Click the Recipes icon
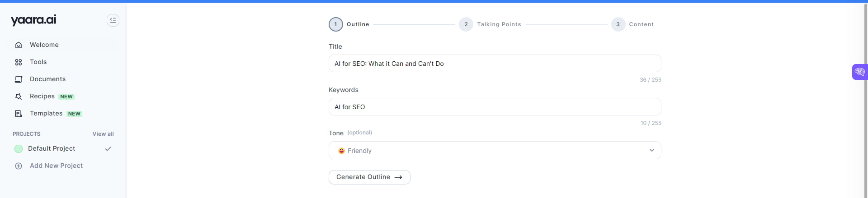This screenshot has height=198, width=868. tap(19, 97)
